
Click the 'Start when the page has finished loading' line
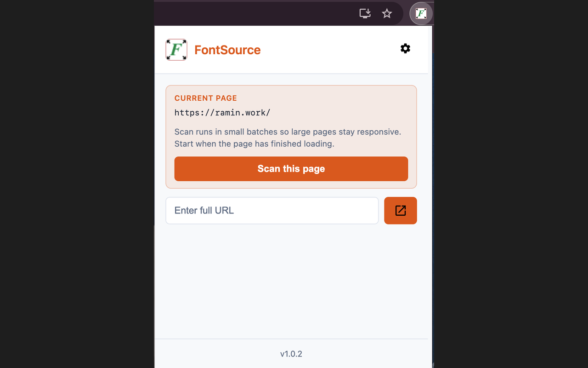point(254,144)
